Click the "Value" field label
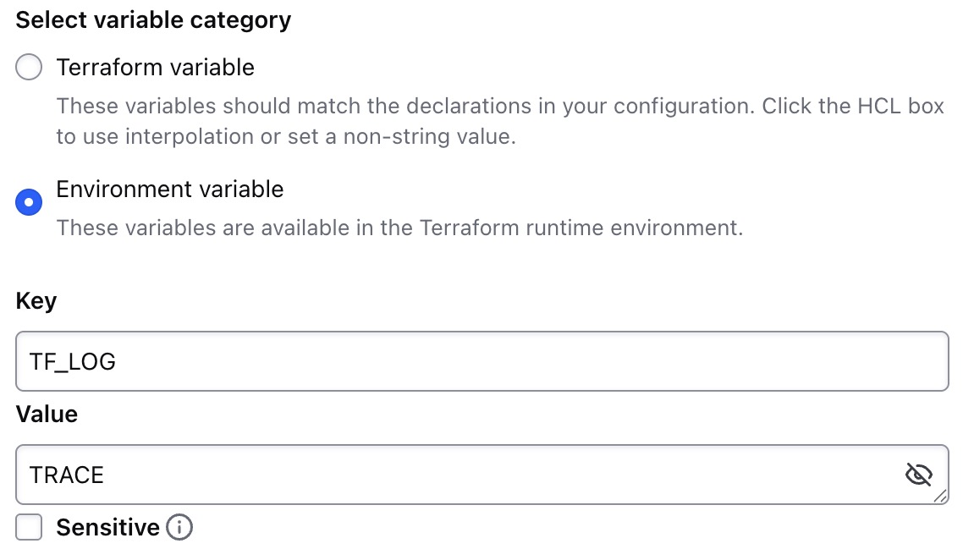963x560 pixels. (47, 415)
